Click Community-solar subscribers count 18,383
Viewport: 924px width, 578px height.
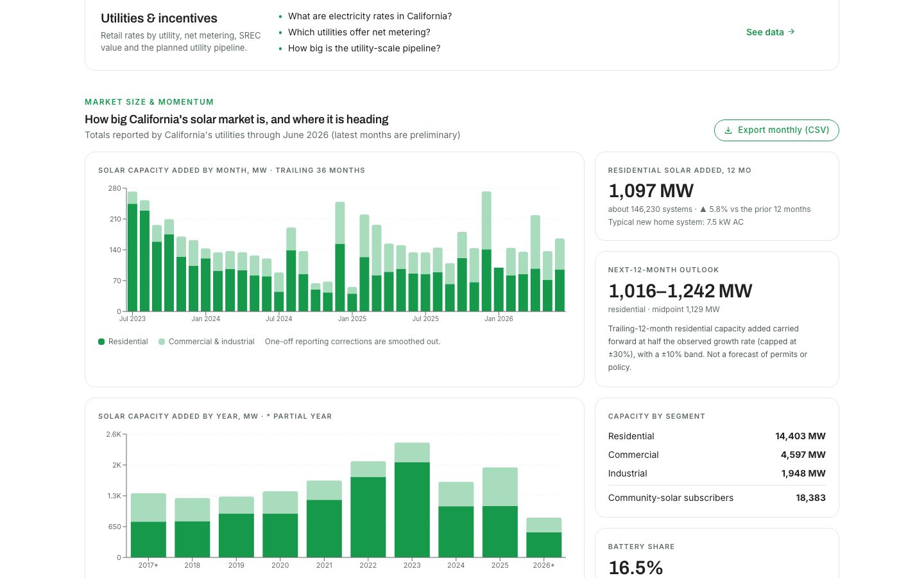[810, 498]
